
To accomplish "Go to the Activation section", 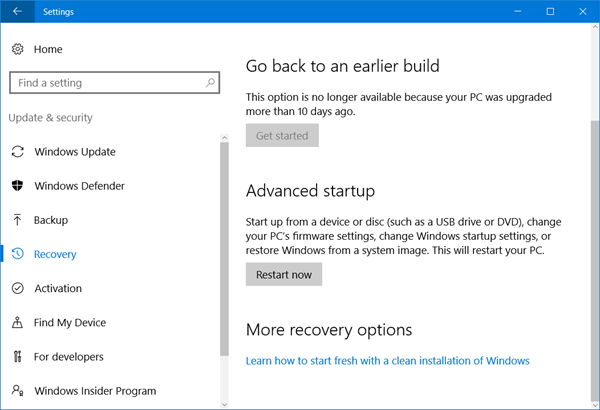I will click(58, 288).
